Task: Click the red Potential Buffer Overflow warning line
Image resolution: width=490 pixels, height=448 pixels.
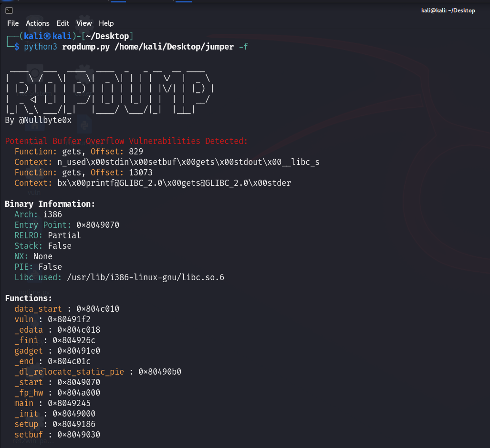Action: 126,141
